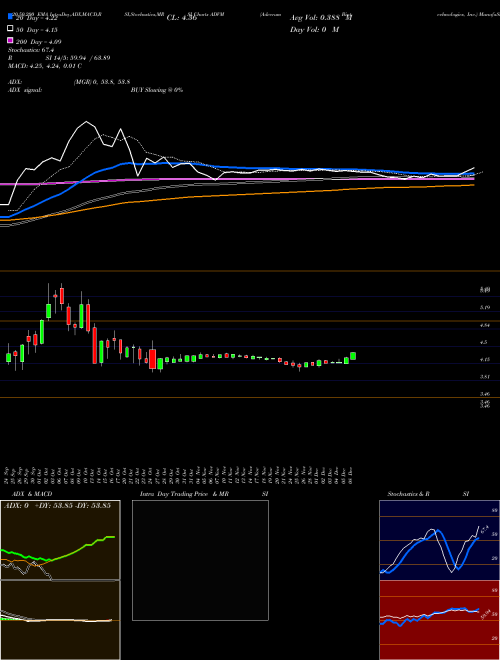Click the white 50 Day legend swatch
This screenshot has width=500, height=660.
[10, 29]
